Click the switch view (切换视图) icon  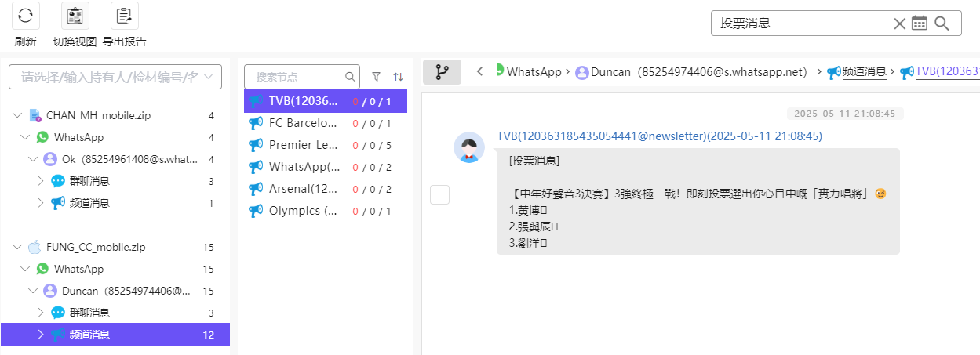pos(75,16)
